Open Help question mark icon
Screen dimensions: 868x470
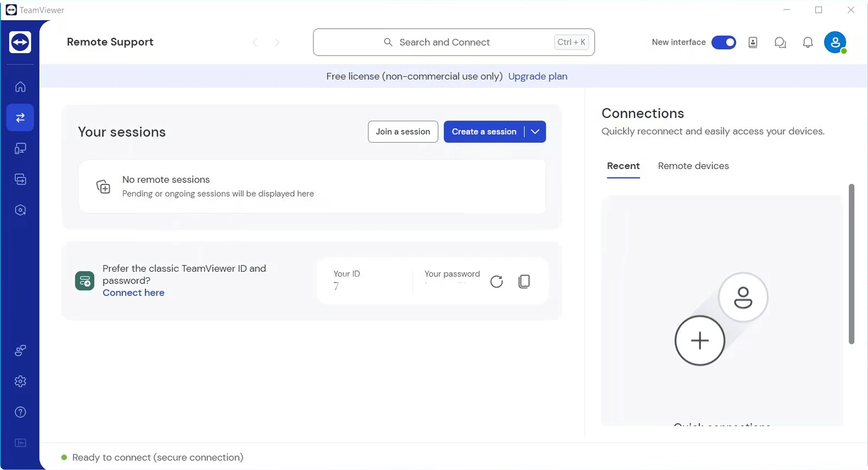(20, 412)
